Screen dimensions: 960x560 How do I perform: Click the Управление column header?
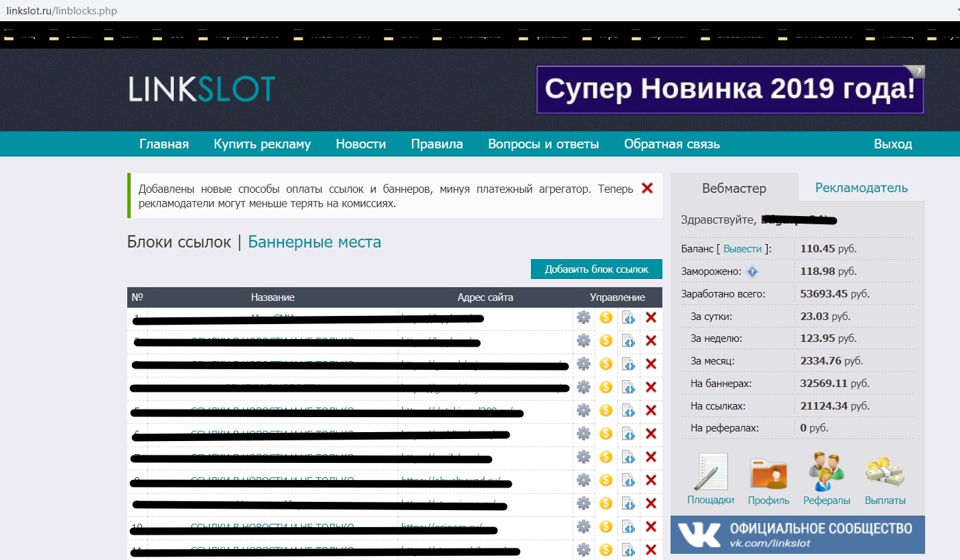coord(617,297)
